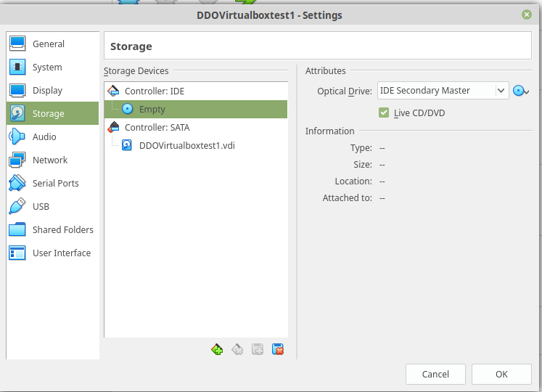Click the IDE controller icon
Viewport: 542px width, 392px height.
click(113, 91)
